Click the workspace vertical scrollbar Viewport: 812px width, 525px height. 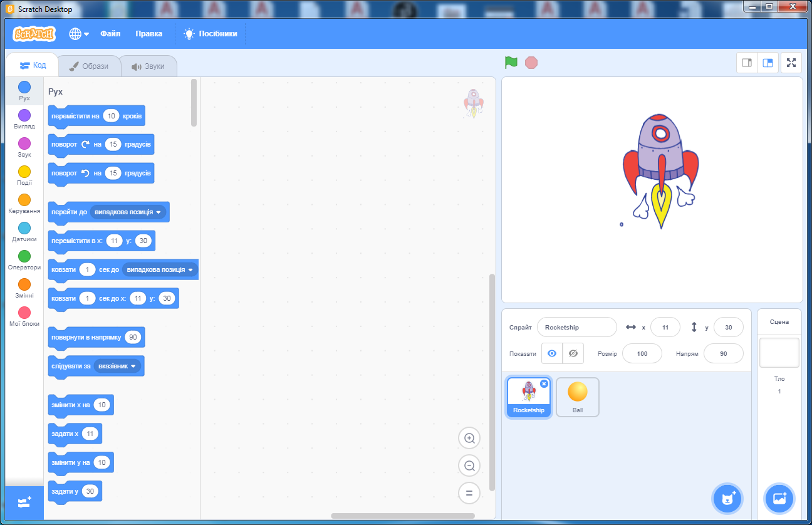[x=492, y=382]
